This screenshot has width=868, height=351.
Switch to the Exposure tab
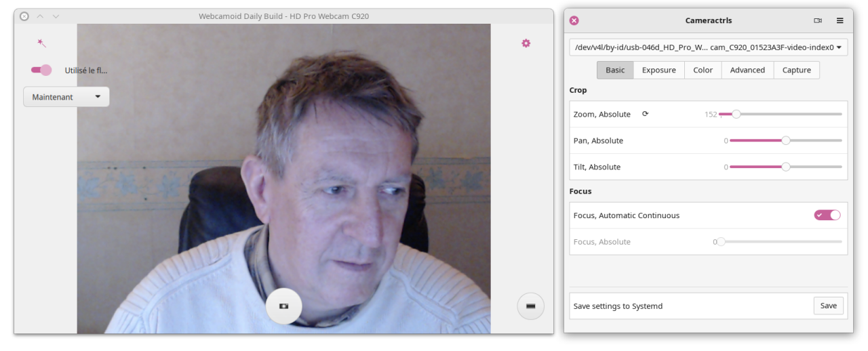click(658, 70)
